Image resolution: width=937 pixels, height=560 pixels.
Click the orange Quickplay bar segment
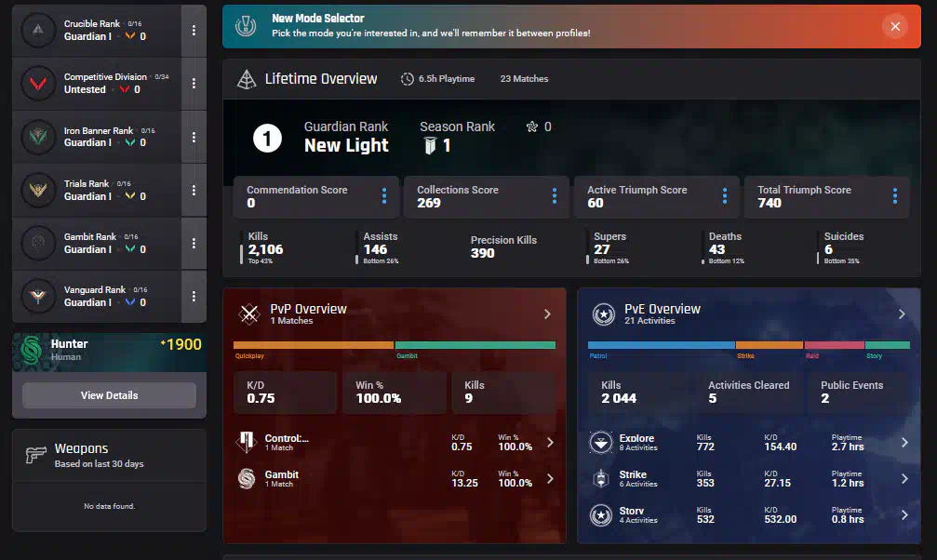click(x=314, y=345)
